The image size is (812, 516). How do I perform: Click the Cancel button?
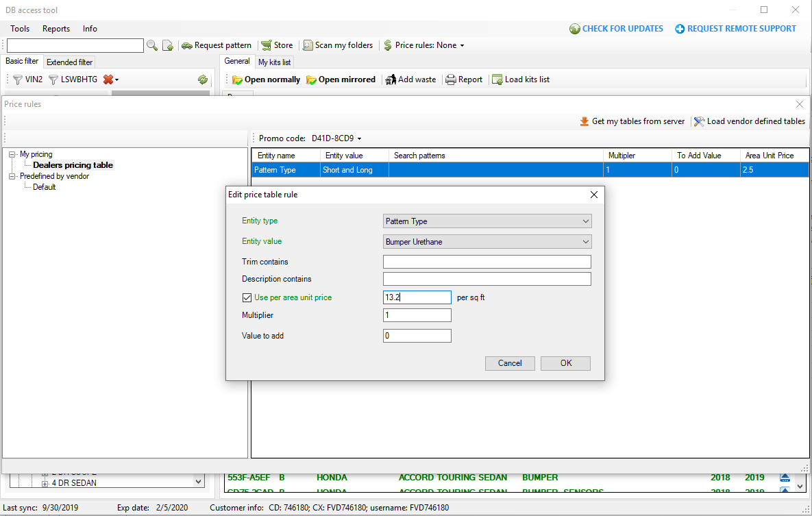510,363
